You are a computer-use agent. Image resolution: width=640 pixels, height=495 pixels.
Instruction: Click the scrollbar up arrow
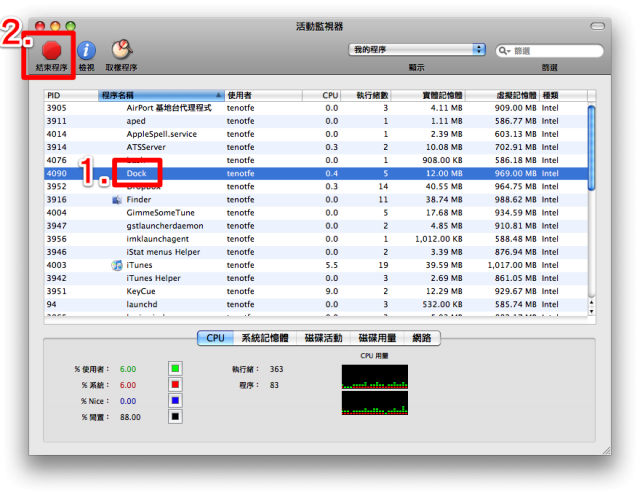[591, 302]
